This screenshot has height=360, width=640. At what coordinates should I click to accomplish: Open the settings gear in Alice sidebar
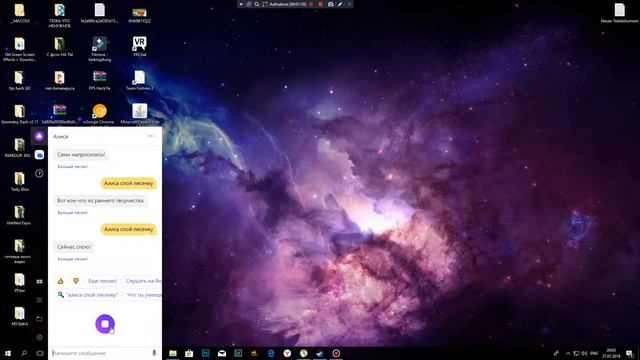tap(39, 338)
